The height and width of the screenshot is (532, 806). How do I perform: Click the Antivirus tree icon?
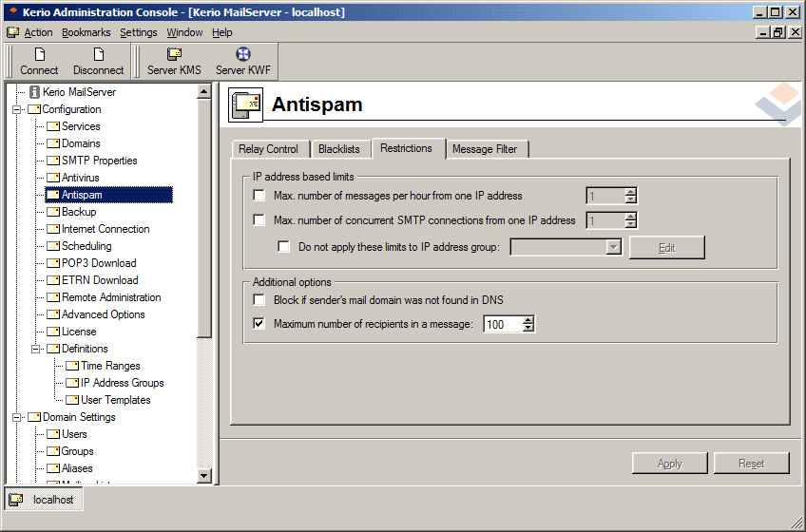point(53,178)
